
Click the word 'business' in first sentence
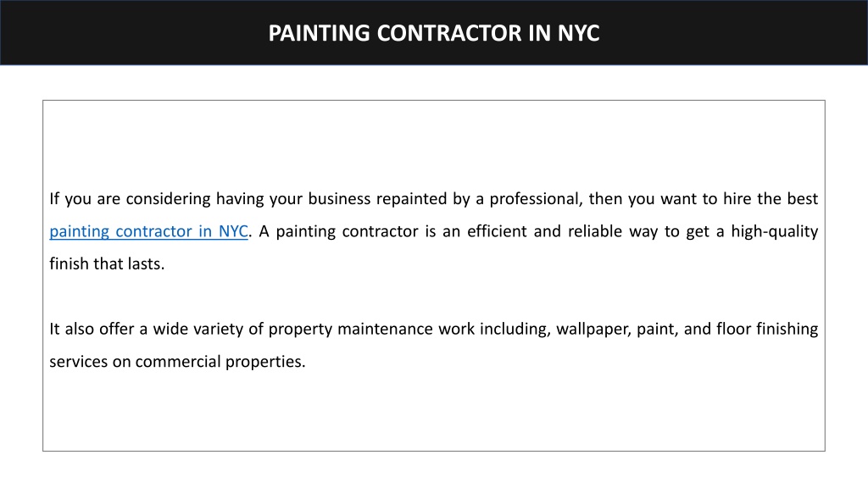point(339,199)
